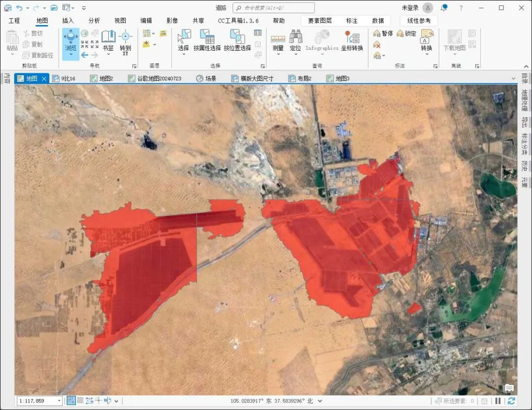The width and height of the screenshot is (532, 410).
Task: Click the fixed zoom in arrows icon
Action: point(85,44)
